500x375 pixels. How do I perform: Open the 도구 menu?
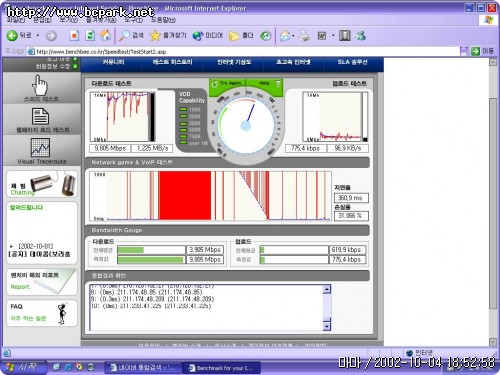pyautogui.click(x=134, y=20)
